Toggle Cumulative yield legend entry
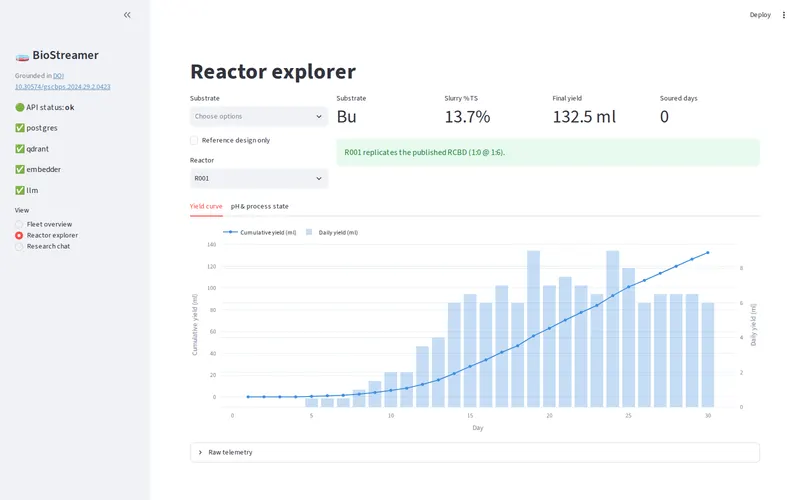Viewport: 800px width, 500px height. (260, 232)
